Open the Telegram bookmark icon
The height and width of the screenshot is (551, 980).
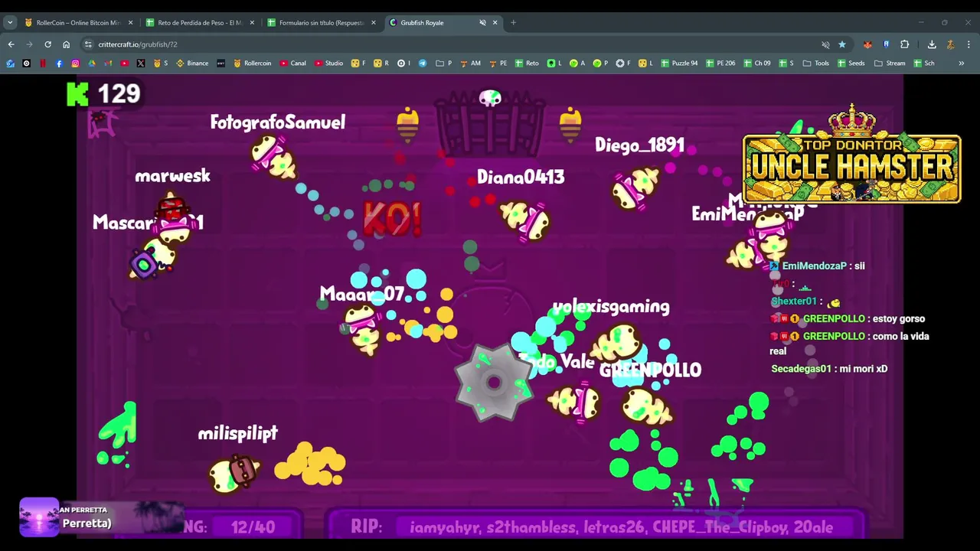click(423, 64)
